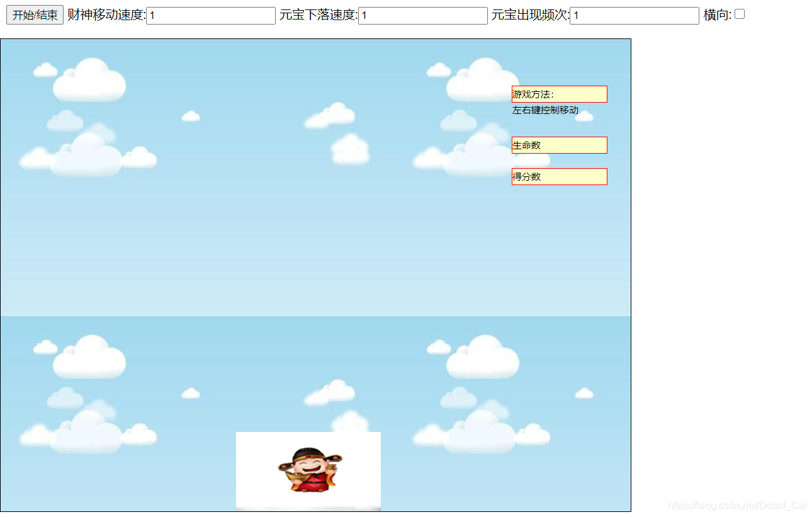This screenshot has width=812, height=517.
Task: Focus the 元宝下落速度 input field
Action: click(423, 16)
